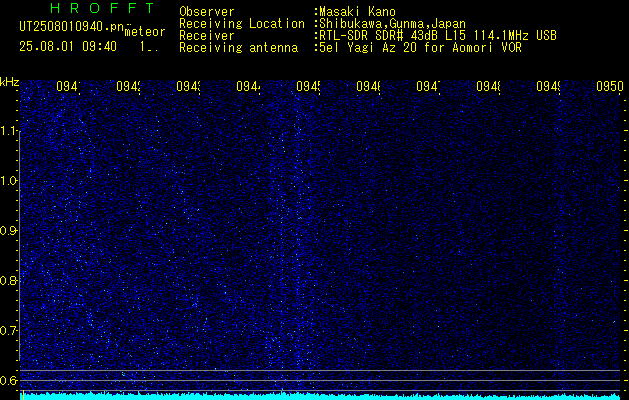Click the 0.9 kHz axis label
The image size is (629, 400).
pos(9,231)
